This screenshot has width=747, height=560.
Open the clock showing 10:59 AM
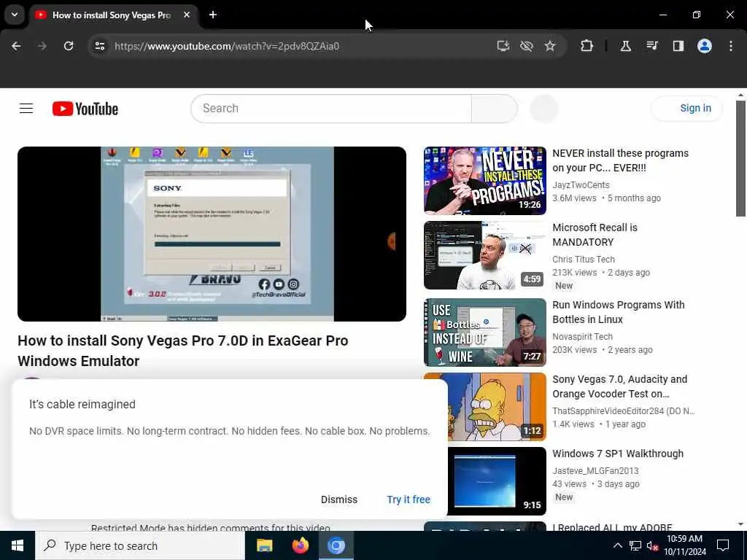tap(684, 545)
